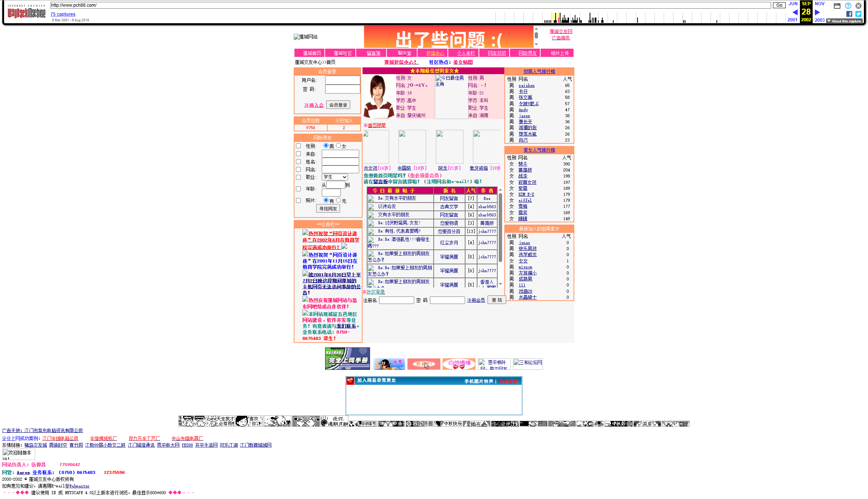Viewport: 868px width, 499px height.
Task: Open the 相片上传 navigation tab
Action: (557, 53)
